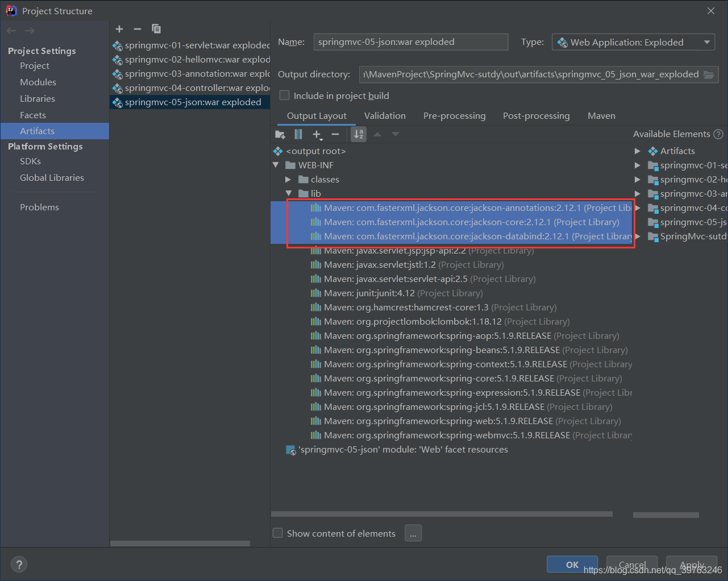
Task: Click the Available Elements horizontal scrollbar
Action: point(666,515)
